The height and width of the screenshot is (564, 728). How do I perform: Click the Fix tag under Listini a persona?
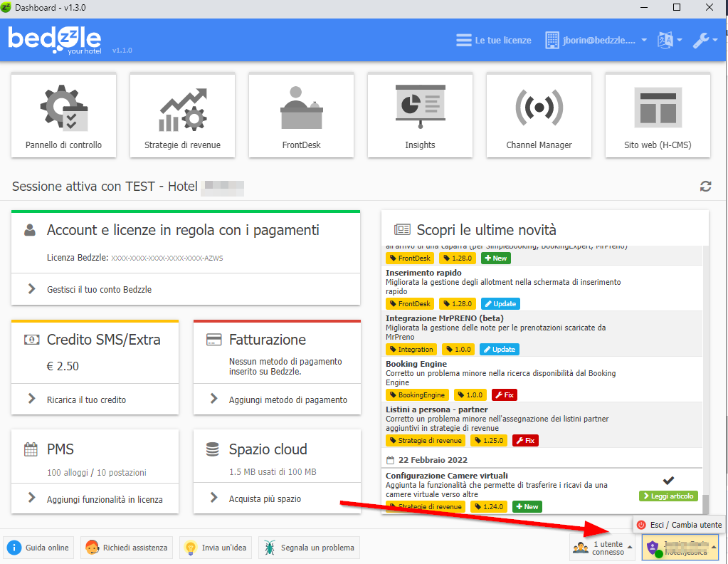525,440
